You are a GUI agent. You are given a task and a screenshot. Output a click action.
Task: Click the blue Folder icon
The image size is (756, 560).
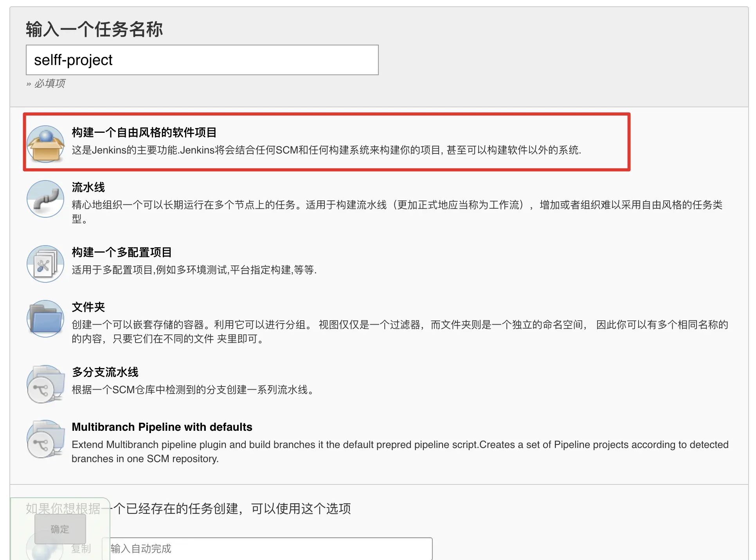(x=45, y=318)
